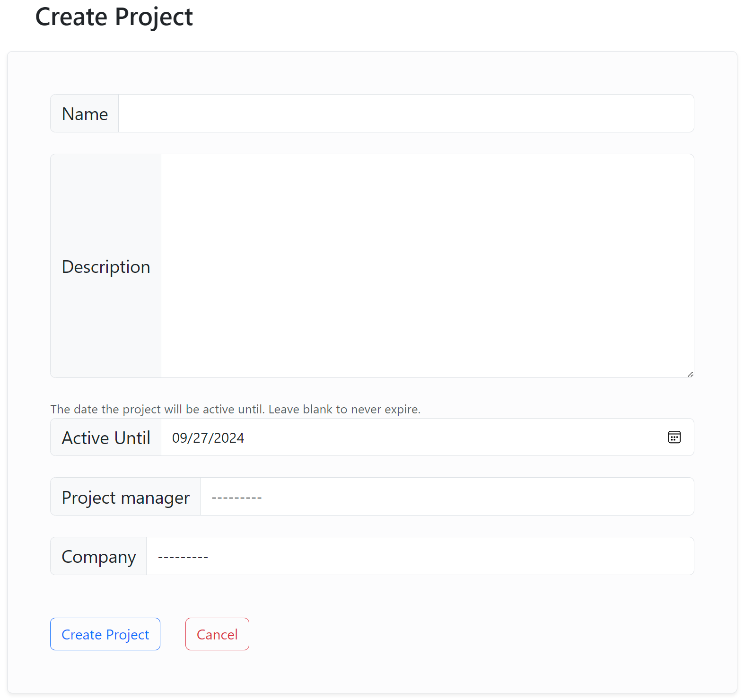Click inside the Name text field
The image size is (744, 700).
[405, 114]
